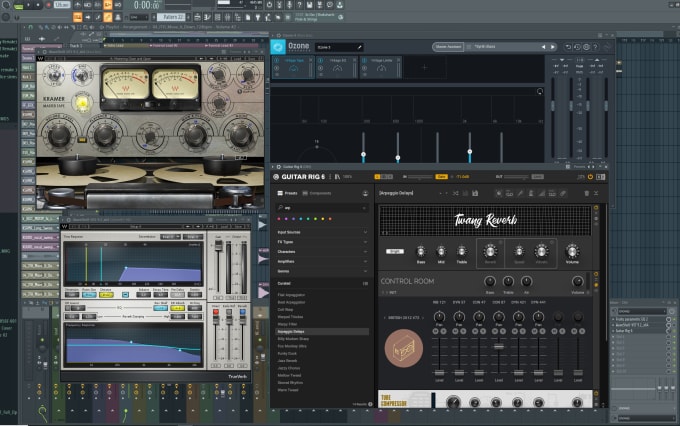Image resolution: width=680 pixels, height=426 pixels.
Task: Toggle the Limit button next to Guitar Rig output
Action: [537, 177]
